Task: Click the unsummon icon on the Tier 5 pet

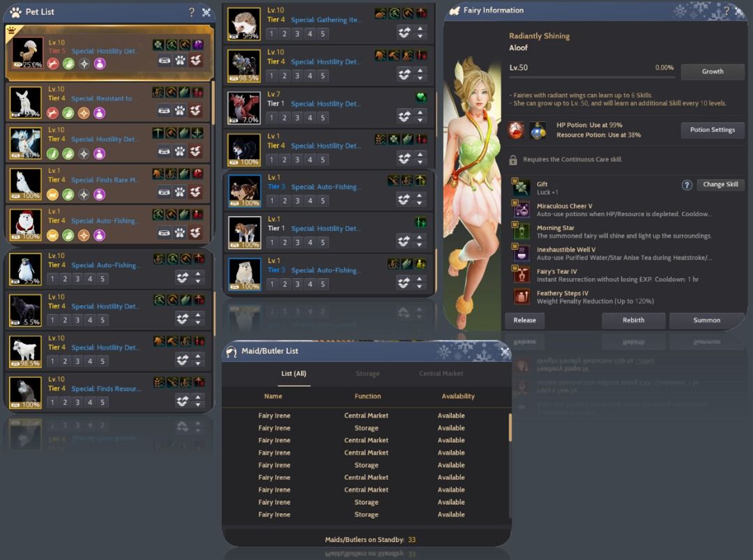Action: click(195, 61)
